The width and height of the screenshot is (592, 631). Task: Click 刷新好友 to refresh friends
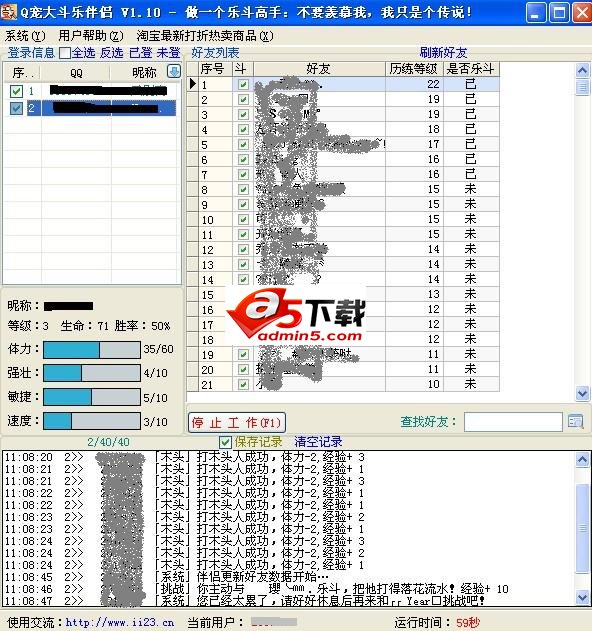[443, 53]
